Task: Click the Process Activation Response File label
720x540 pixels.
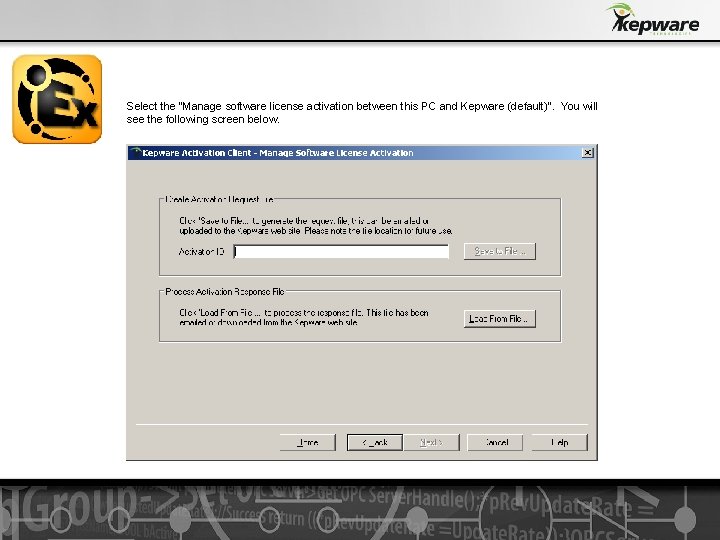Action: [x=225, y=292]
